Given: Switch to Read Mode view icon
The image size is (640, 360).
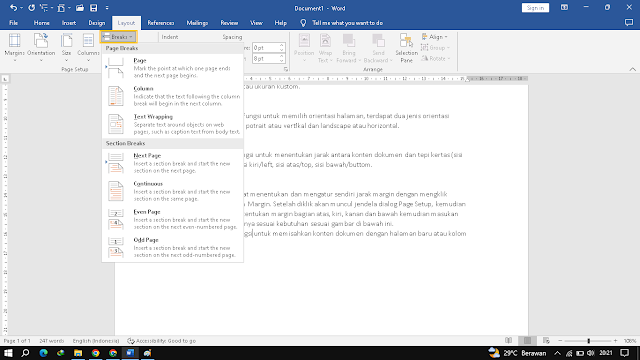Looking at the screenshot, I should 509,340.
